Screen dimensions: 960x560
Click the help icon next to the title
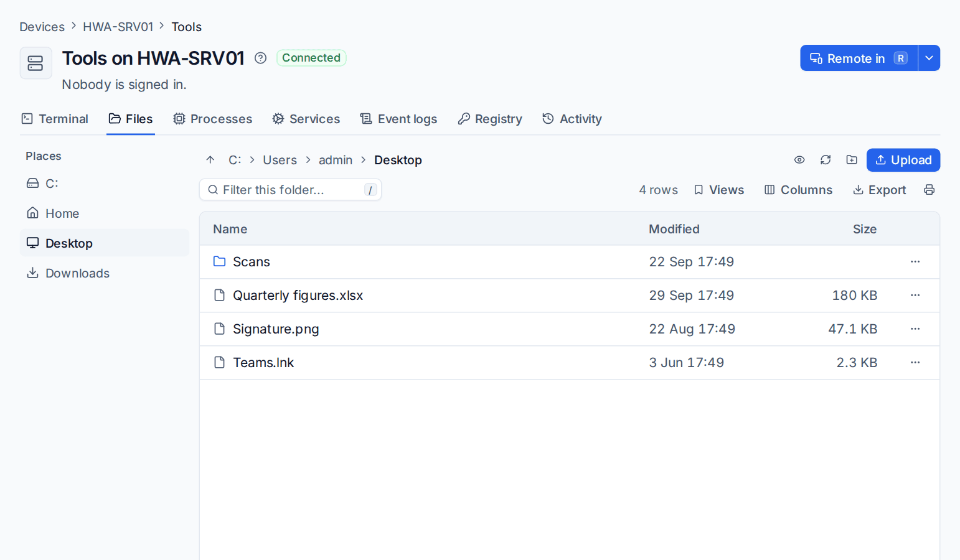[261, 58]
